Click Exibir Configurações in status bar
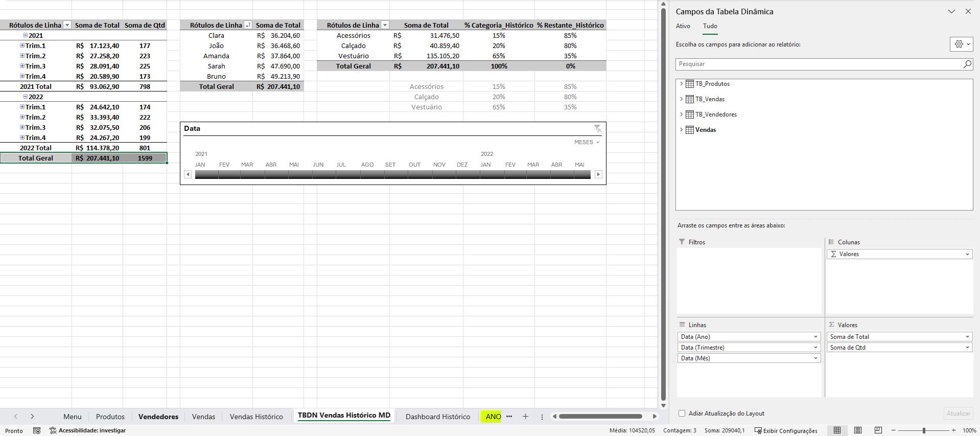This screenshot has width=980, height=436. click(x=786, y=430)
